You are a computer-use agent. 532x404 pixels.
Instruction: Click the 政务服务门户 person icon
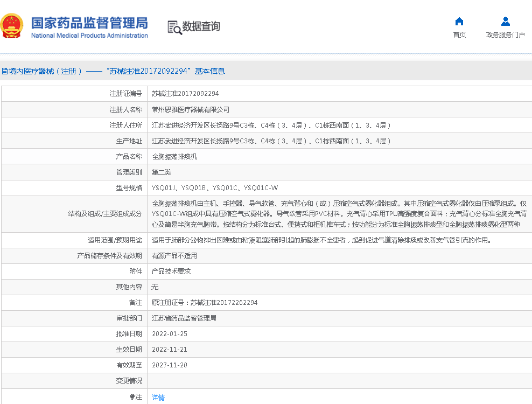(505, 22)
